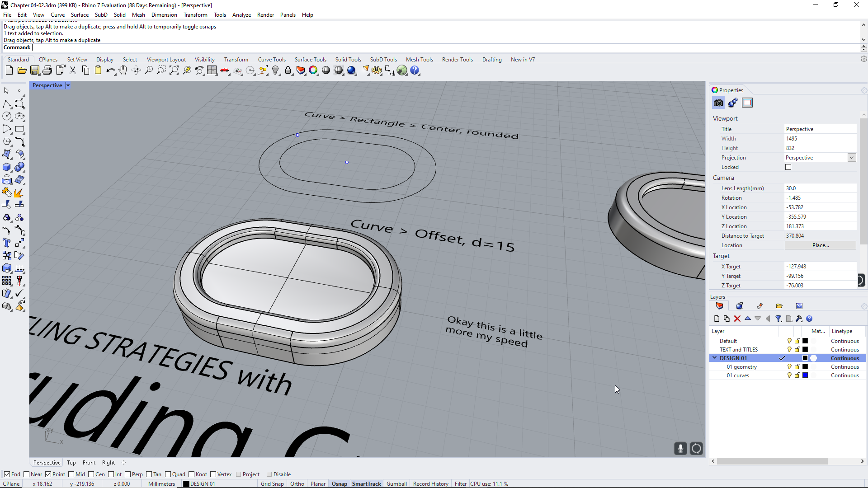Enable Cen osnap checkbox
The width and height of the screenshot is (868, 488).
click(x=91, y=474)
